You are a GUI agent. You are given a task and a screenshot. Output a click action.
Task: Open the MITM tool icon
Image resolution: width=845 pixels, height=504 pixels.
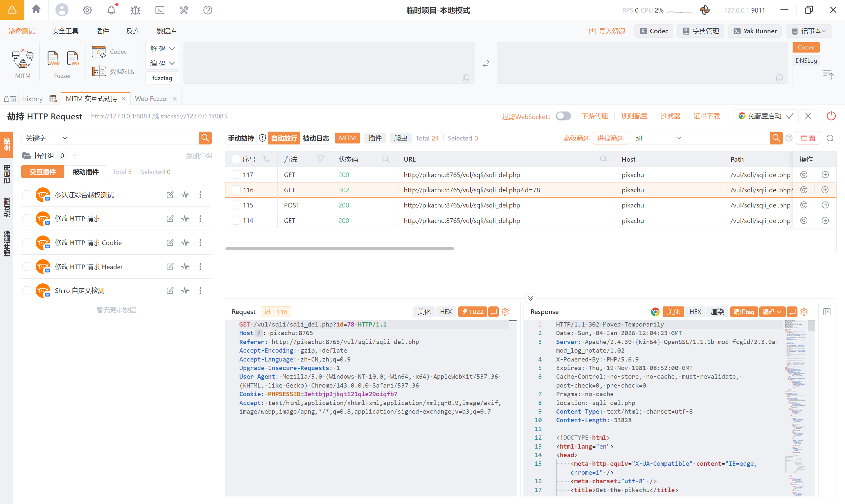coord(22,59)
